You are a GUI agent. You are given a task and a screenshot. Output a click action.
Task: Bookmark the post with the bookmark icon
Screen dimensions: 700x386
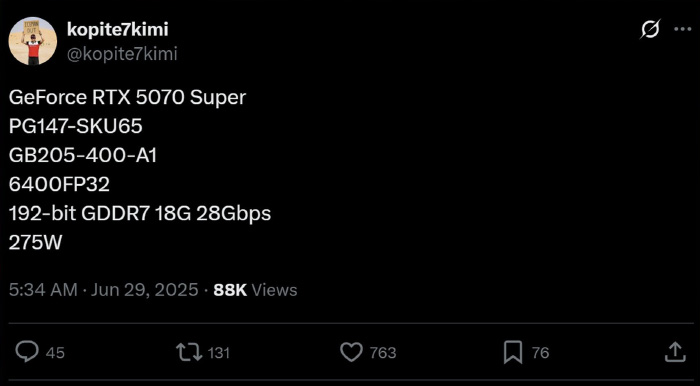click(513, 353)
